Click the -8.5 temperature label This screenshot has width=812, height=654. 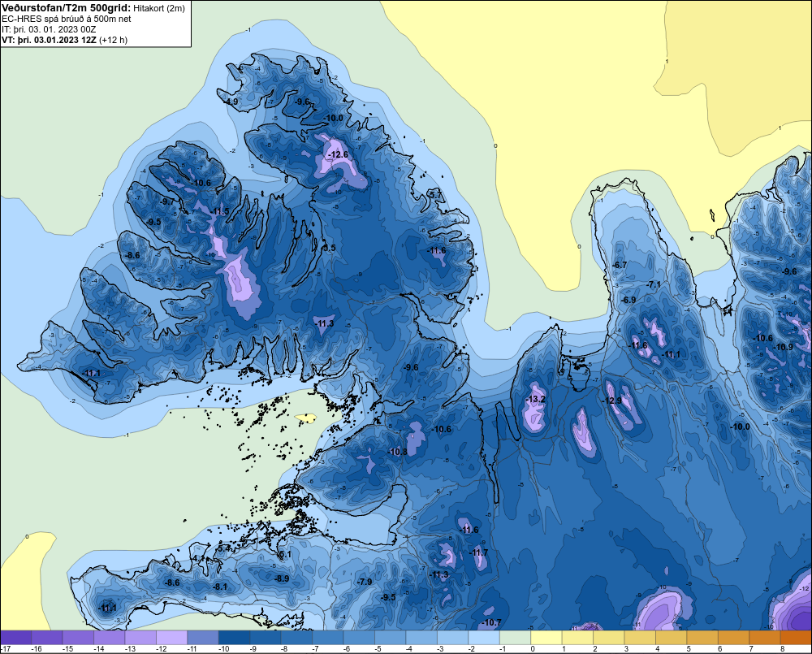tap(328, 248)
